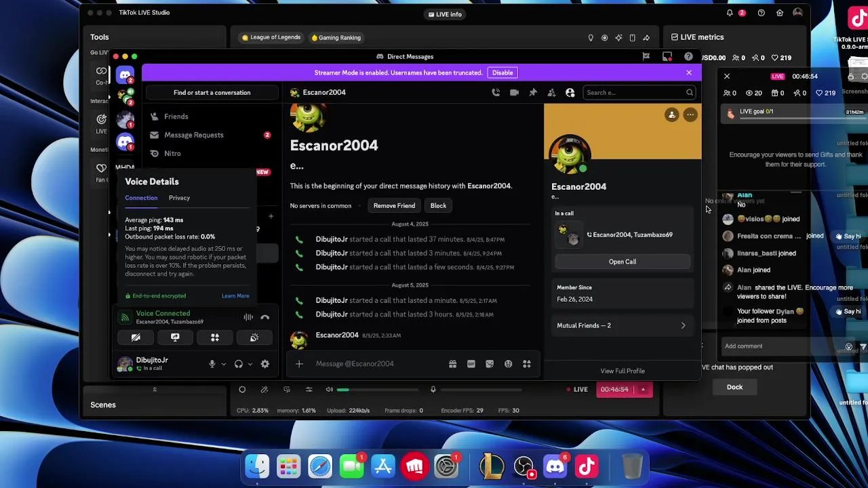Image resolution: width=868 pixels, height=488 pixels.
Task: Open emoji picker in message box
Action: (508, 364)
